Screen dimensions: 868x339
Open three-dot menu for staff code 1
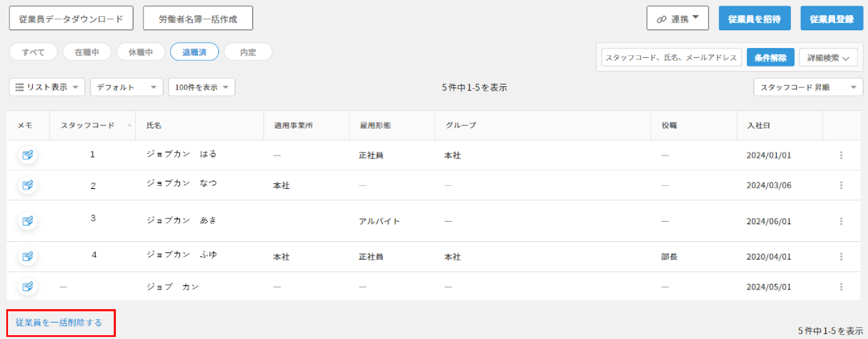pyautogui.click(x=841, y=155)
